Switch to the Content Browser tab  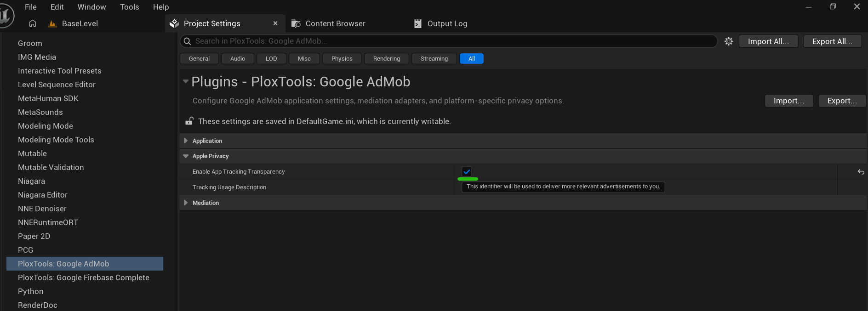336,23
